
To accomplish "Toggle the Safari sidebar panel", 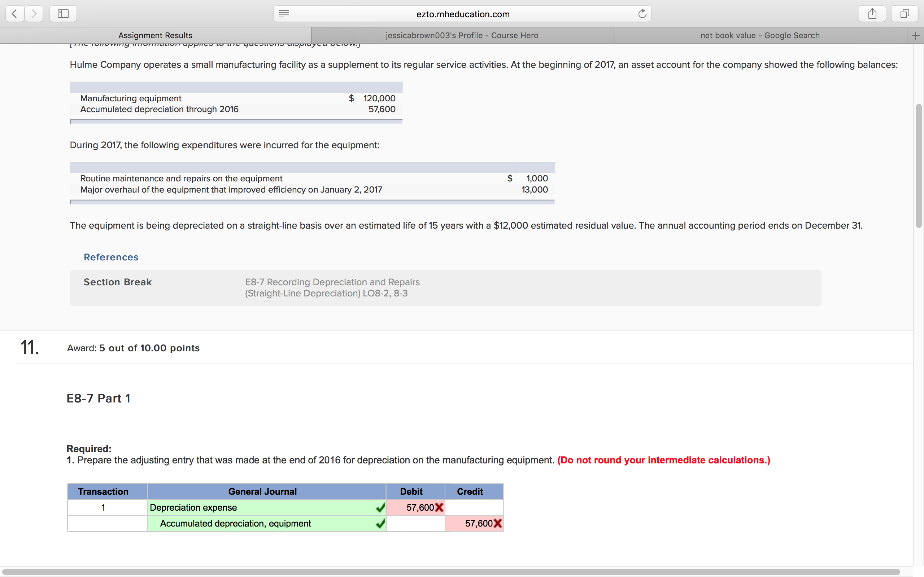I will 63,14.
